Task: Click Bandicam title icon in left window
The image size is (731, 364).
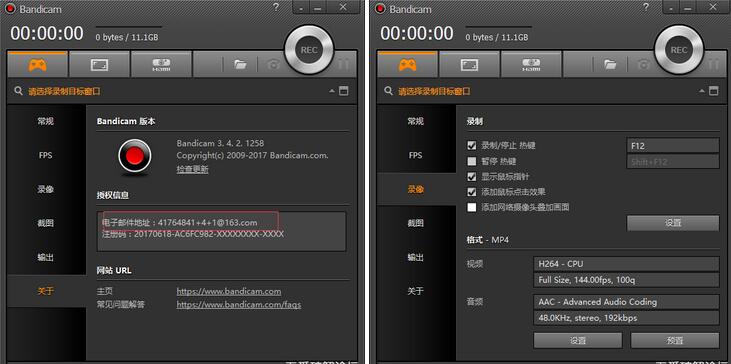Action: coord(10,8)
